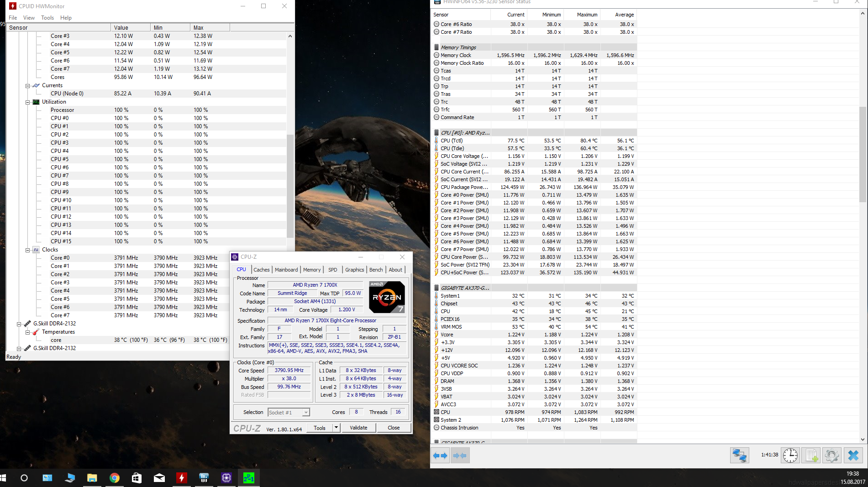Viewport: 868px width, 487px height.
Task: Click the HWMonitor vertical scrollbar thumb
Action: click(290, 186)
